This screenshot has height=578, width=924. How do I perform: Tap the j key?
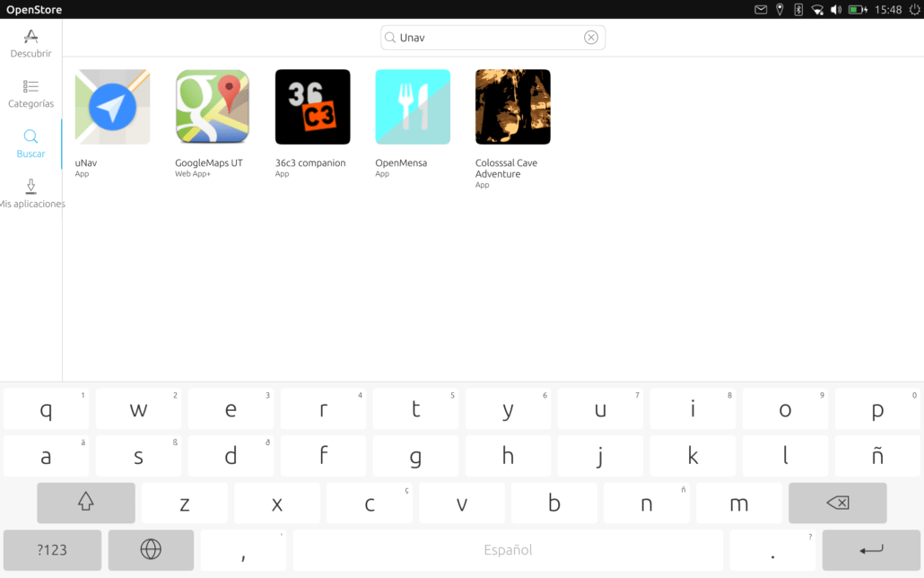coord(600,455)
